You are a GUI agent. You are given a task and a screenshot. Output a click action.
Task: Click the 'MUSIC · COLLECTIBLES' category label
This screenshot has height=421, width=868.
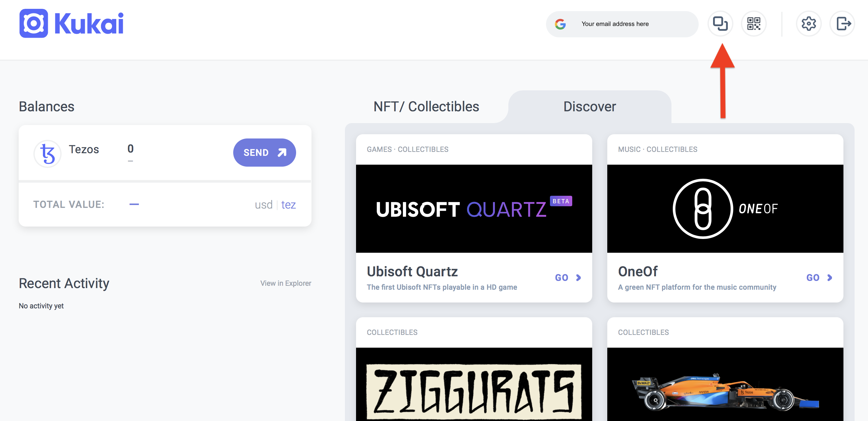pos(657,149)
